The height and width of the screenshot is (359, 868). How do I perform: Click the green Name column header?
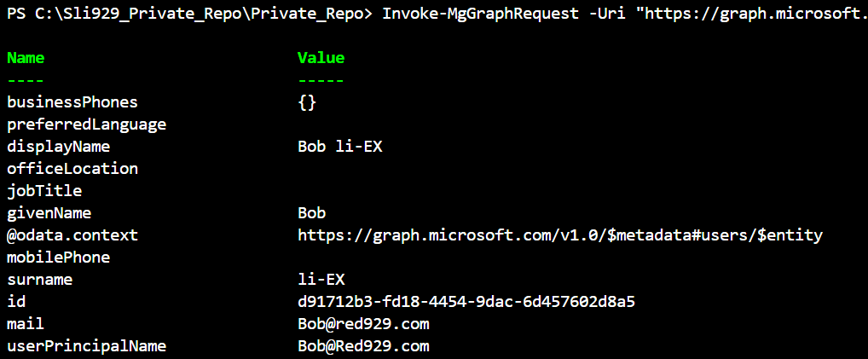26,58
